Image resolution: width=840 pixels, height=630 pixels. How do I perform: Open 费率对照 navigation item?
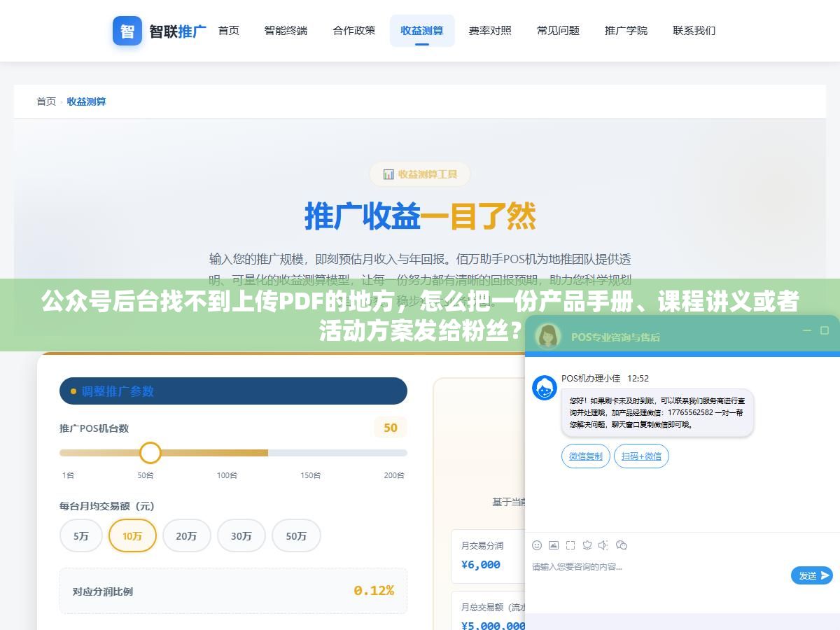click(490, 31)
